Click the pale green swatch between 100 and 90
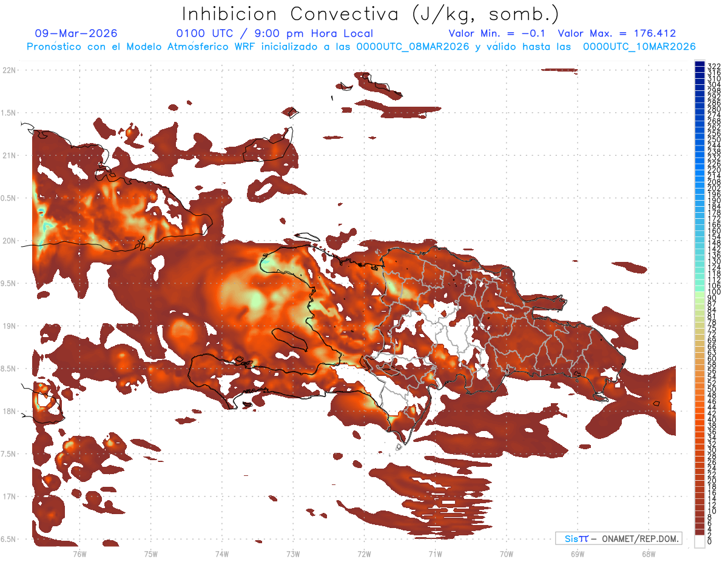Viewport: 728px width, 562px height. click(x=699, y=296)
